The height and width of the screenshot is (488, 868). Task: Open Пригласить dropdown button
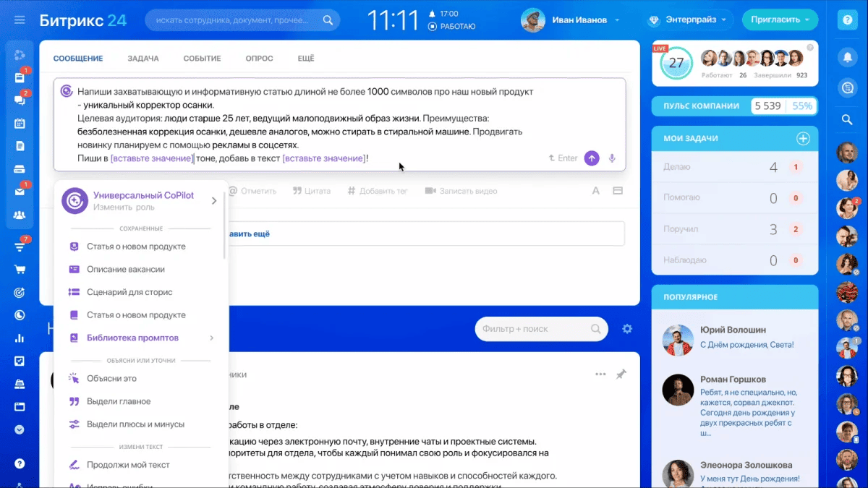pos(779,20)
